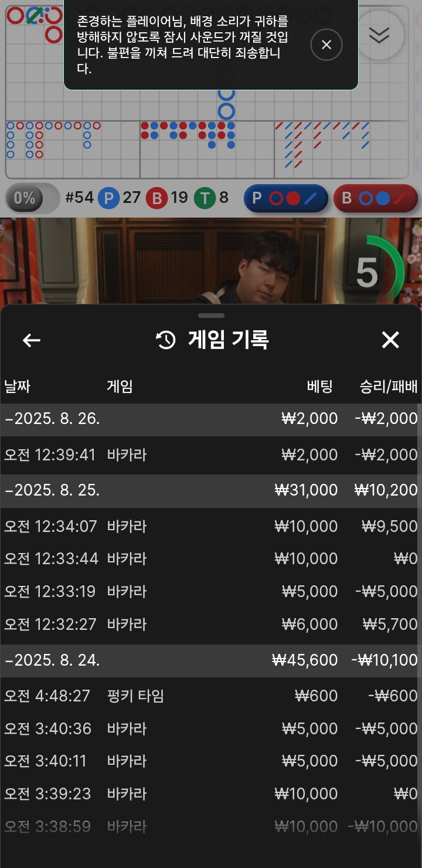Click the blue P player count icon

[x=108, y=198]
